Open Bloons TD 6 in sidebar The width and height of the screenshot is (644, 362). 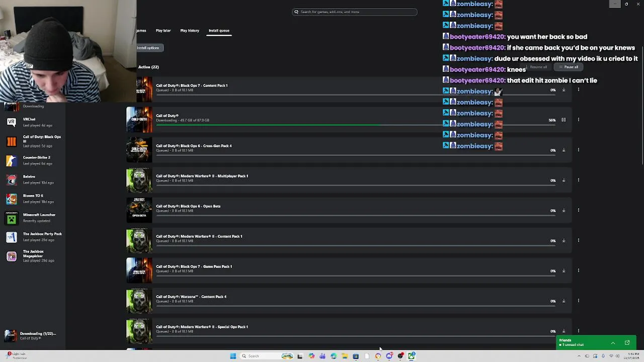point(33,199)
